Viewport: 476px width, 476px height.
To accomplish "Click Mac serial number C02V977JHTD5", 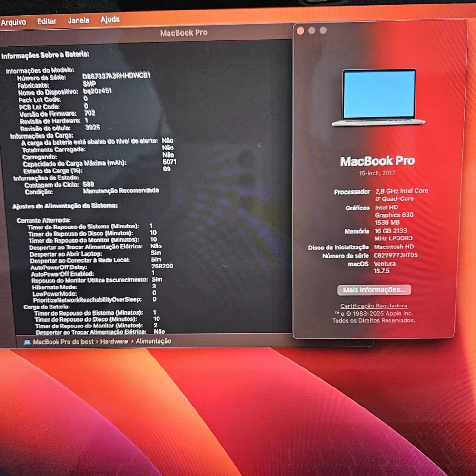I will (396, 255).
